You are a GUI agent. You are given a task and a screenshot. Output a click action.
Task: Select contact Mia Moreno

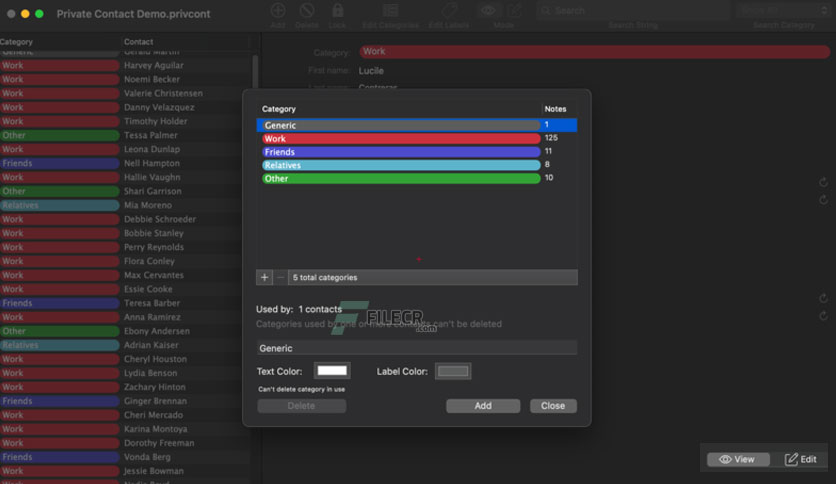(148, 205)
